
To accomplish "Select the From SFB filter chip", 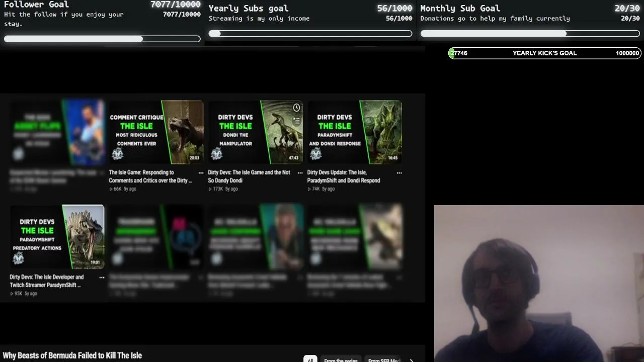I will [x=384, y=360].
